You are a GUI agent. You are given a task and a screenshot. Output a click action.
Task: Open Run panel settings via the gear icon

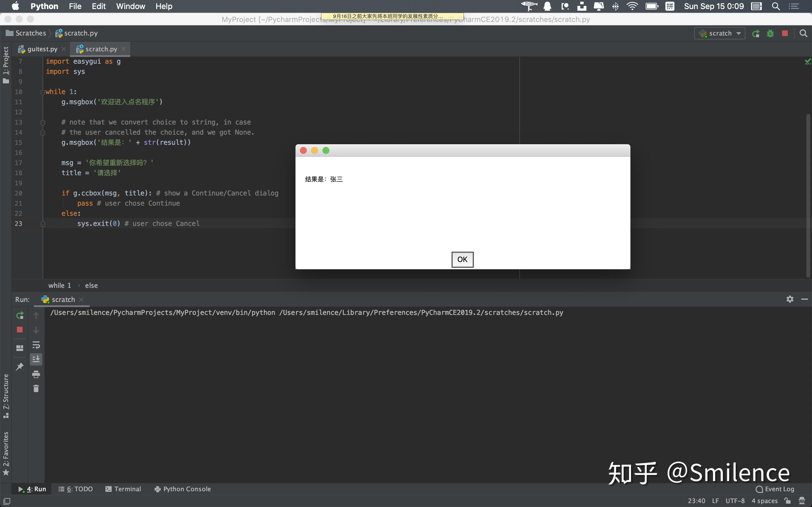click(790, 299)
